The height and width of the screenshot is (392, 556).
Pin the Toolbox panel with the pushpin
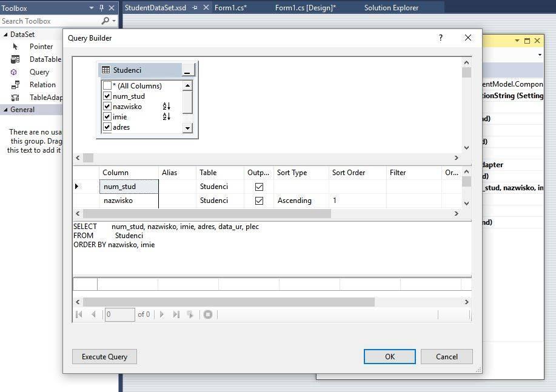click(x=101, y=8)
